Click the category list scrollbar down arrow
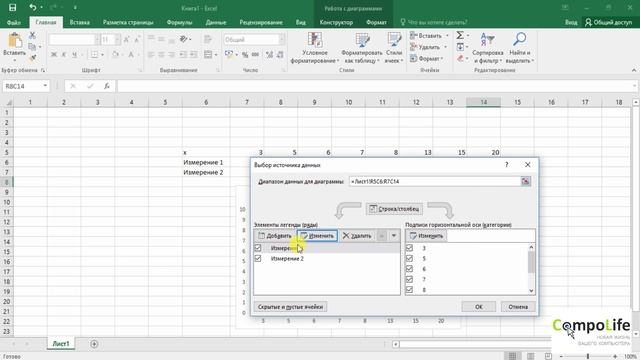Viewport: 640px width, 360px height. coord(531,290)
